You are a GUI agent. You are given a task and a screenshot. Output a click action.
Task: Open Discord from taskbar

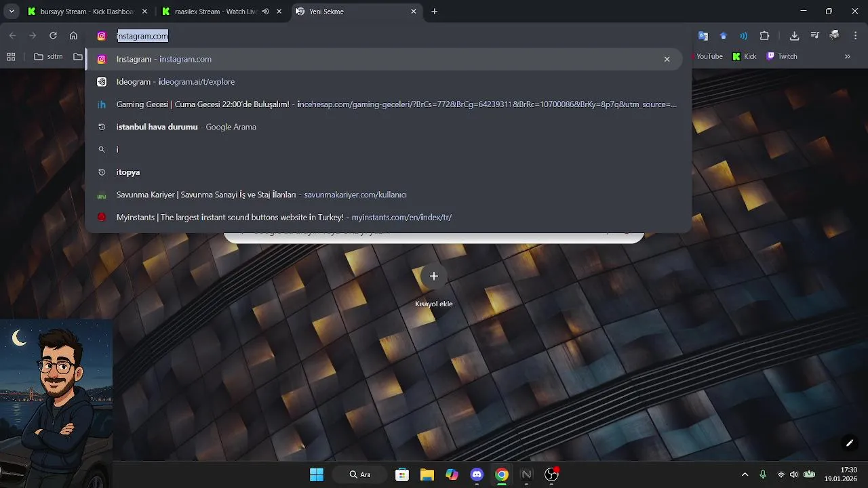click(x=477, y=474)
